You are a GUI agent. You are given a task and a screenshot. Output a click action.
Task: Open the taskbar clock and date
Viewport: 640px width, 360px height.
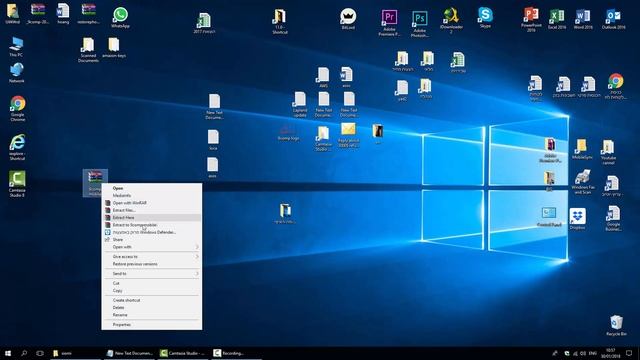click(x=611, y=353)
